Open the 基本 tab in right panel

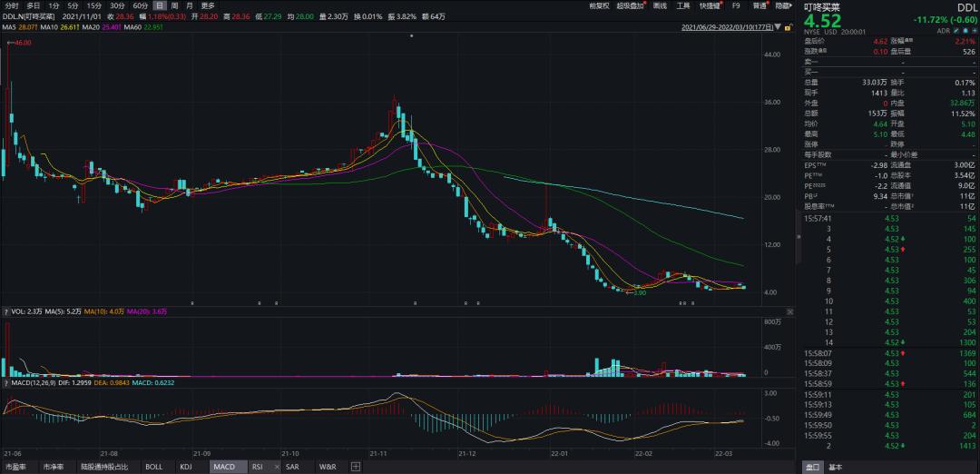(834, 467)
